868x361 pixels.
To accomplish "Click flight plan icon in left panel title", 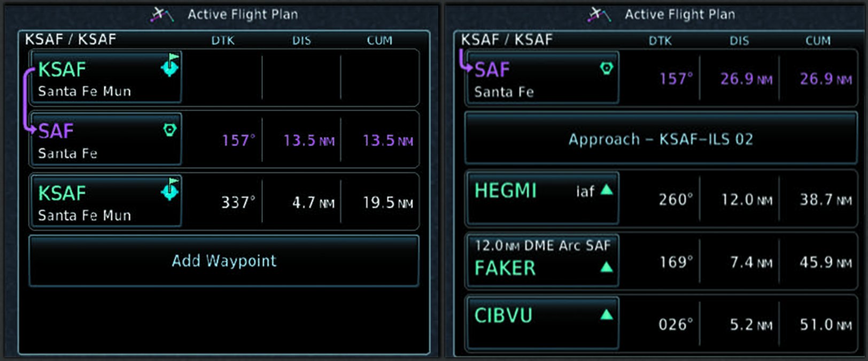I will tap(162, 14).
